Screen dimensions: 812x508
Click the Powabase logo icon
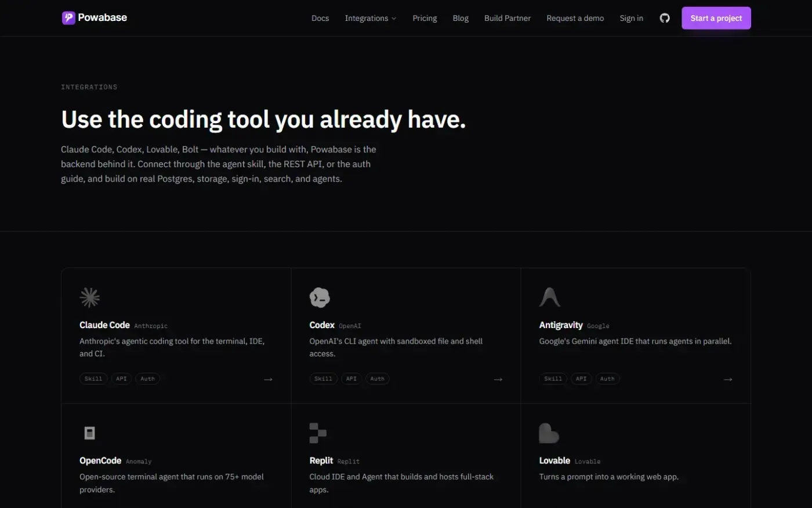pos(68,18)
